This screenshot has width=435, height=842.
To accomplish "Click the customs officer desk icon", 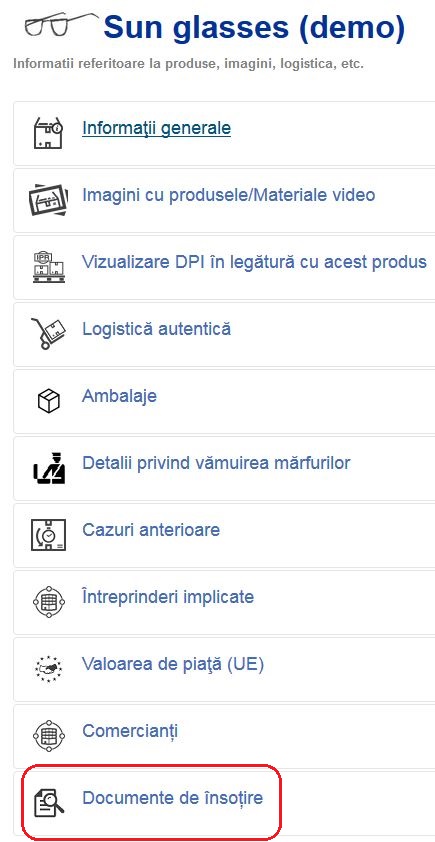I will [x=48, y=468].
